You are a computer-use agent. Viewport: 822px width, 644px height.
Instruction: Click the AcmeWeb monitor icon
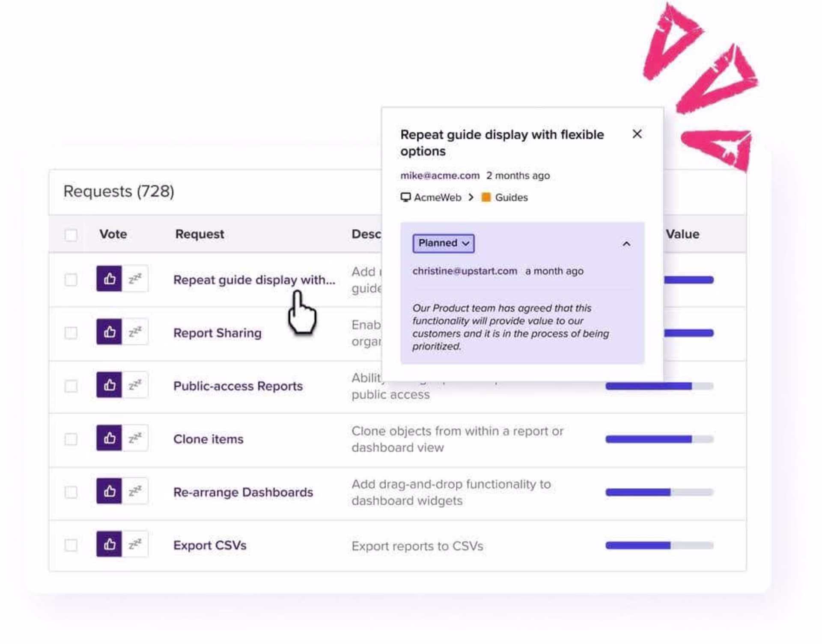[405, 197]
